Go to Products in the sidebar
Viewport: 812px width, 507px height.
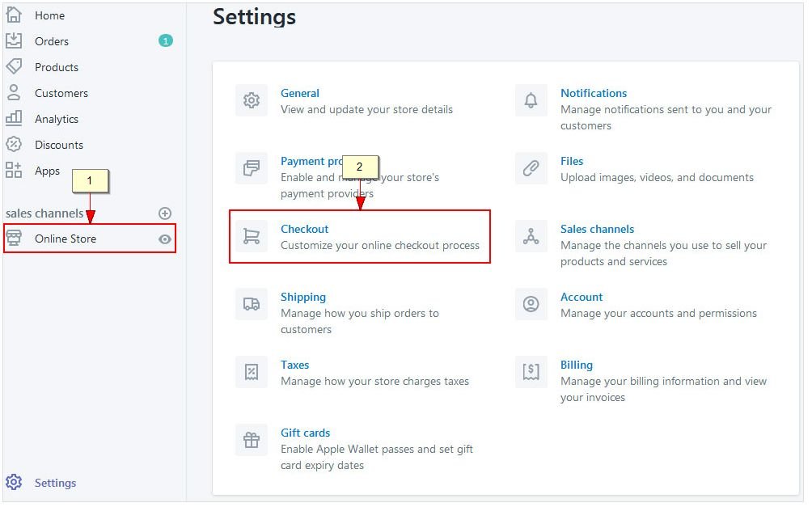pyautogui.click(x=57, y=67)
